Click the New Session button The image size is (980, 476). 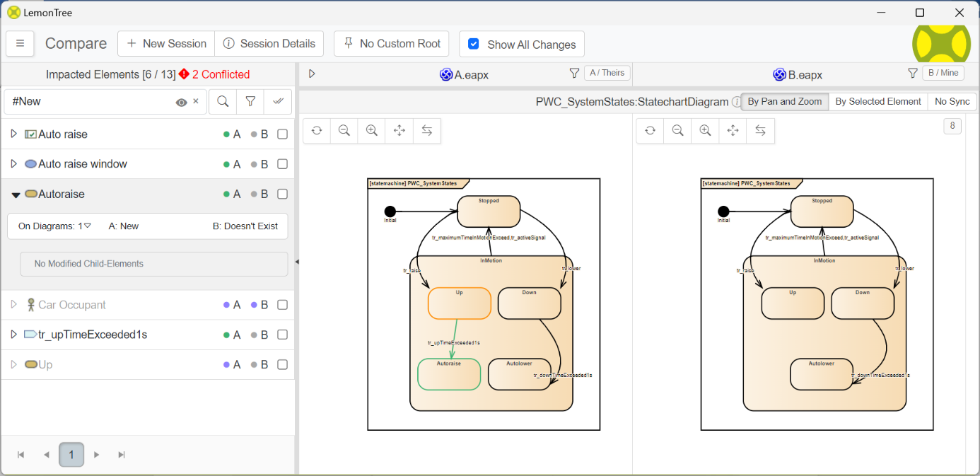[x=166, y=44]
